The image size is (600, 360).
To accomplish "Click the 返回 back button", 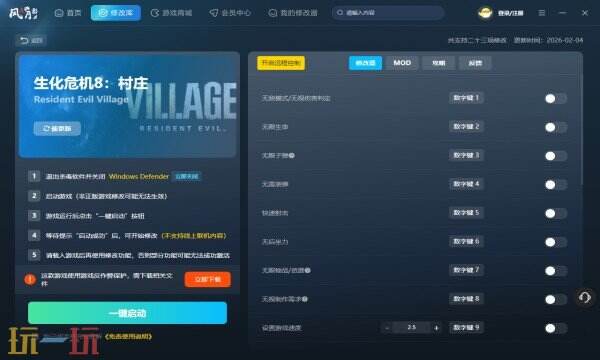I will (31, 40).
